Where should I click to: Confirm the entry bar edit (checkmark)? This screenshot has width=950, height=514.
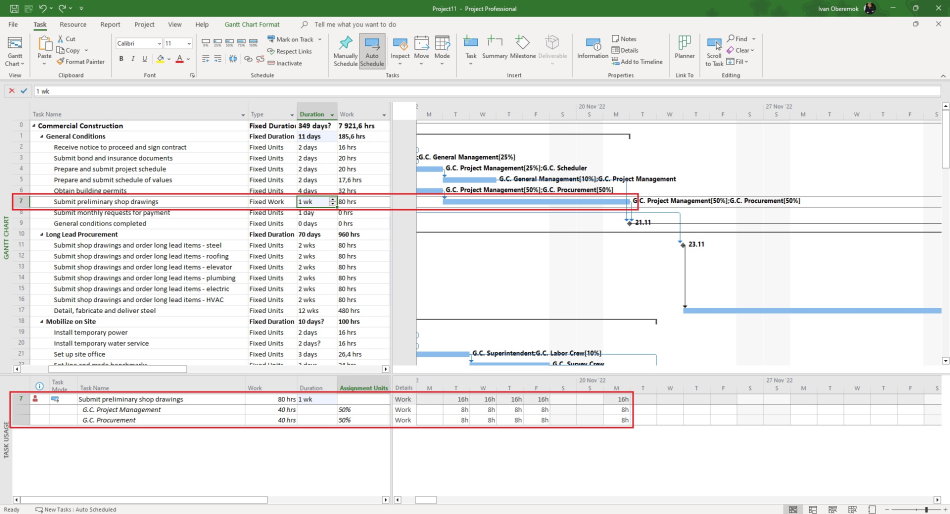pos(24,91)
